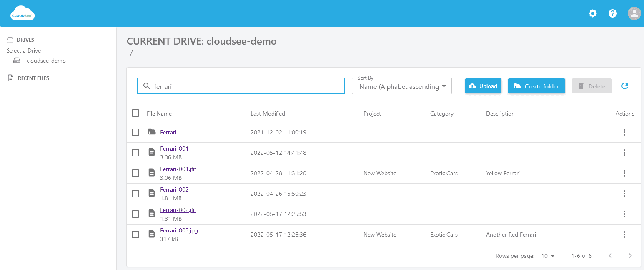The image size is (644, 270).
Task: Open the Rows per page dropdown
Action: 548,256
